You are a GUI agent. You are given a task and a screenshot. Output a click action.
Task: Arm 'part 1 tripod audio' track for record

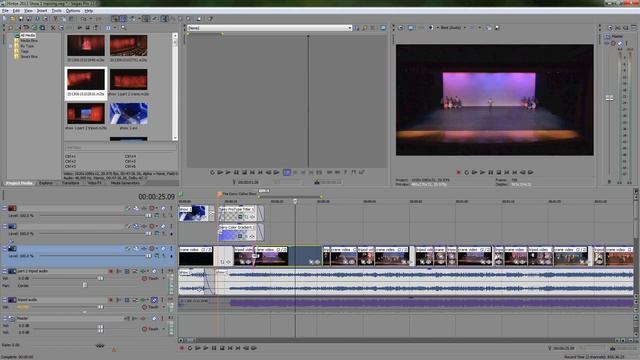(x=111, y=271)
